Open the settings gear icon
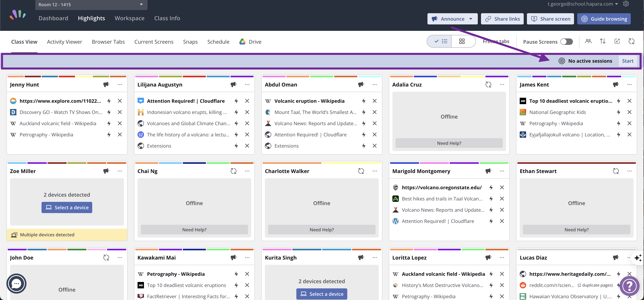 click(x=626, y=4)
